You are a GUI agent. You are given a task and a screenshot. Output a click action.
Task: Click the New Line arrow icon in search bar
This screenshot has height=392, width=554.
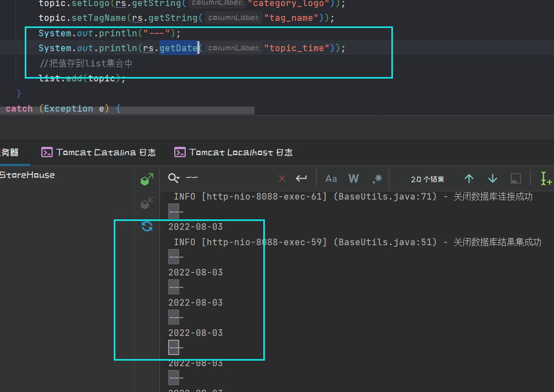click(301, 178)
